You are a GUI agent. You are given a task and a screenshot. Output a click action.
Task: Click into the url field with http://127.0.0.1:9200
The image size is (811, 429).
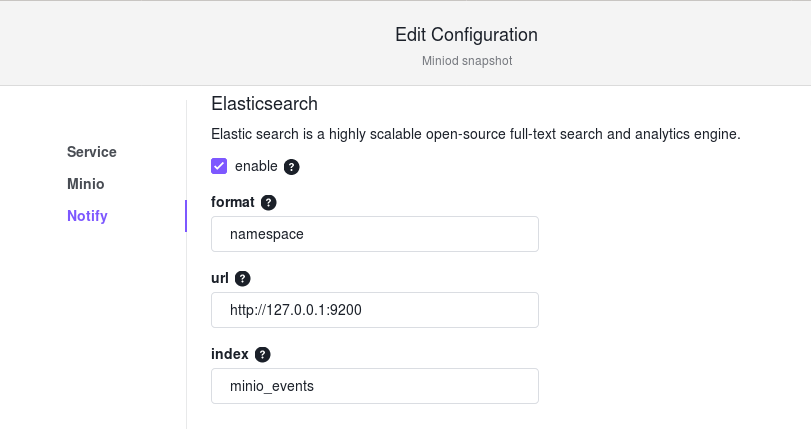[374, 310]
